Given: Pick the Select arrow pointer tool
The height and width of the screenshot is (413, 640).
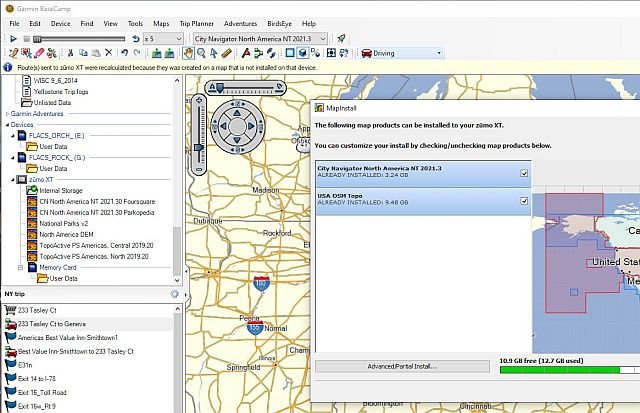Looking at the screenshot, I should pos(213,53).
